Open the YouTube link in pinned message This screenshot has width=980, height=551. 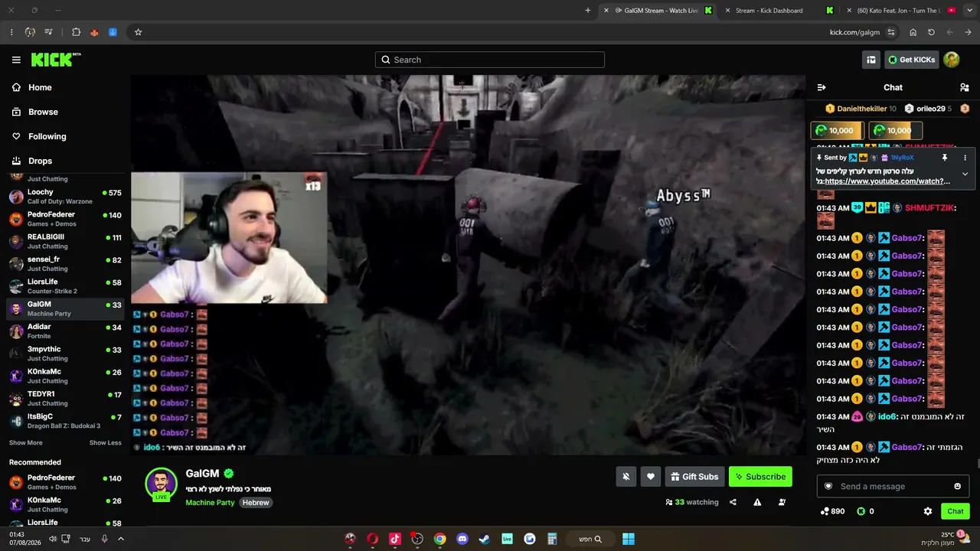pyautogui.click(x=887, y=181)
